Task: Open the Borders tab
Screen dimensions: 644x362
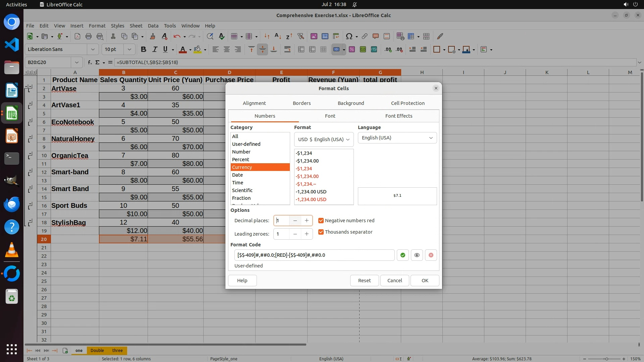Action: coord(302,103)
